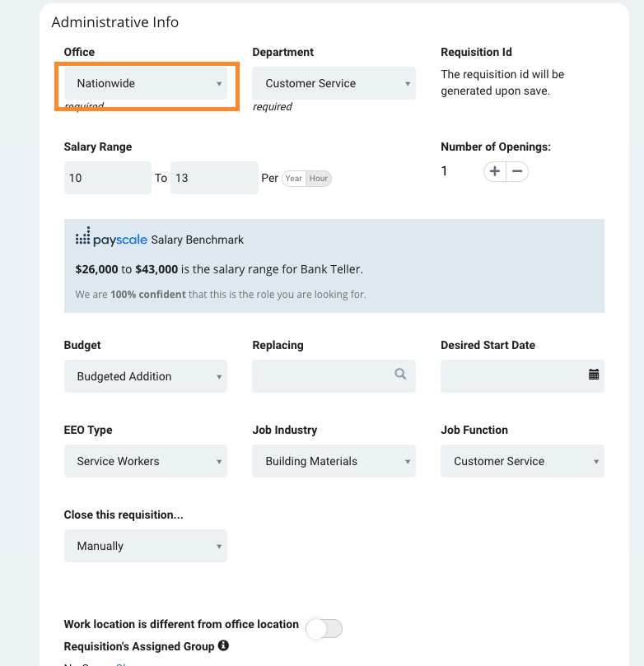Toggle work location different from office switch
This screenshot has width=644, height=666.
[x=324, y=629]
